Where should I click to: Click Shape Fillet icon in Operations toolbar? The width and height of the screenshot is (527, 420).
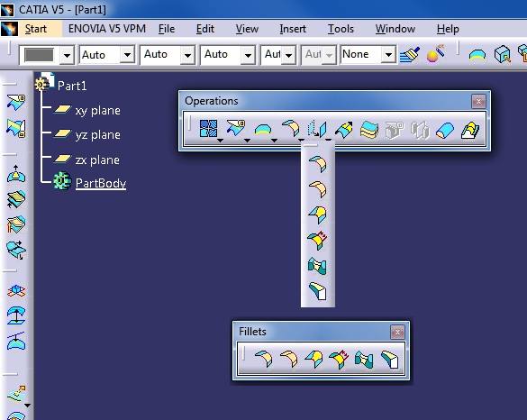point(291,129)
